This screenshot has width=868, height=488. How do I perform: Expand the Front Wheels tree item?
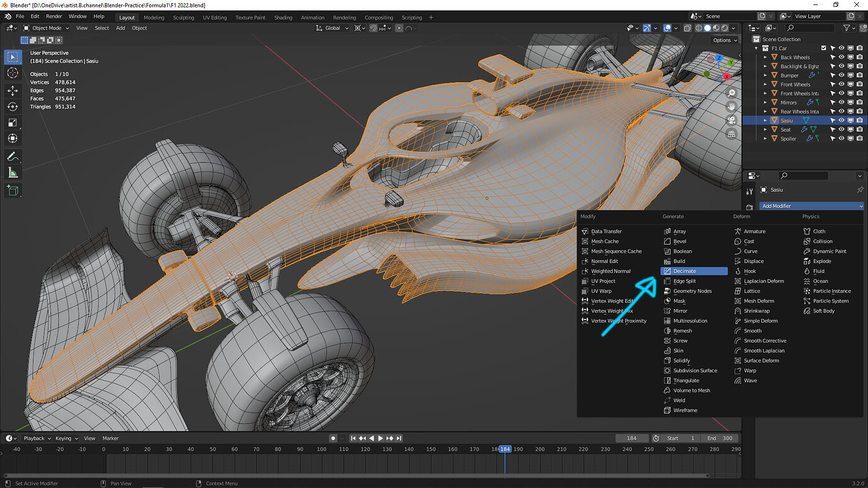pos(765,84)
